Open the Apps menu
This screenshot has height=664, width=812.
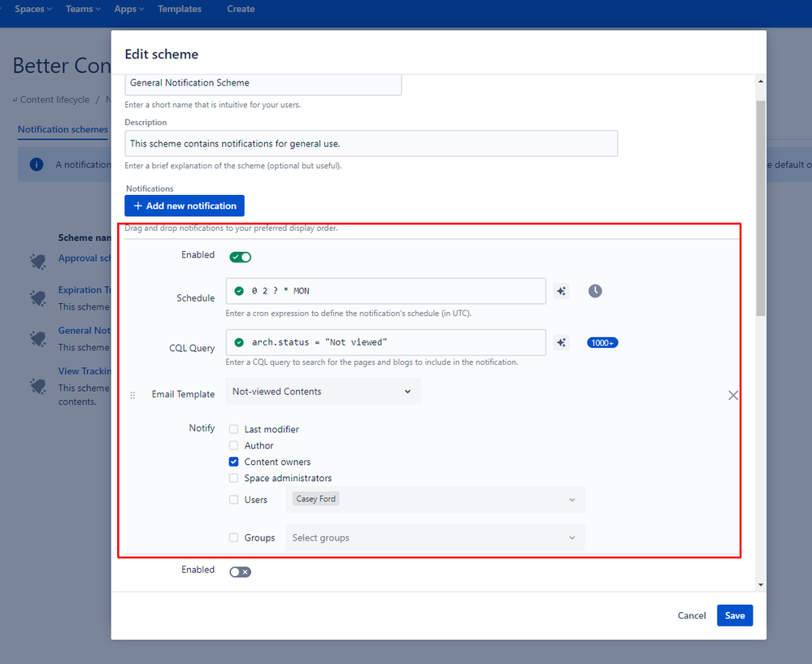(x=129, y=9)
